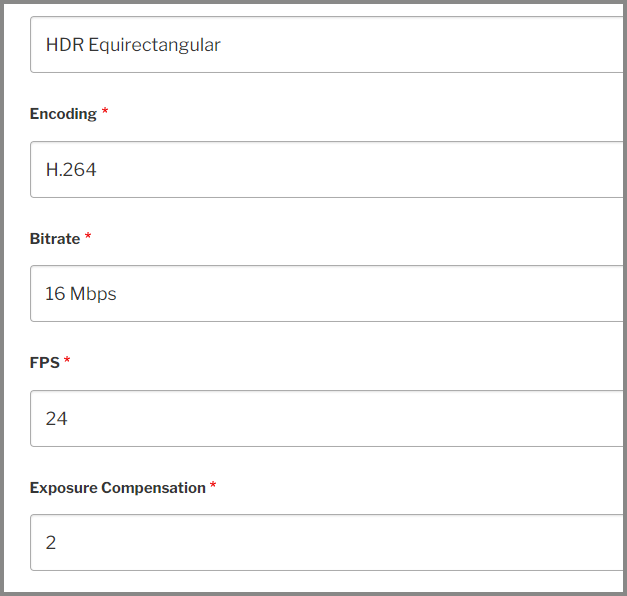The image size is (627, 596).
Task: Click the Exposure Compensation label
Action: click(x=118, y=488)
